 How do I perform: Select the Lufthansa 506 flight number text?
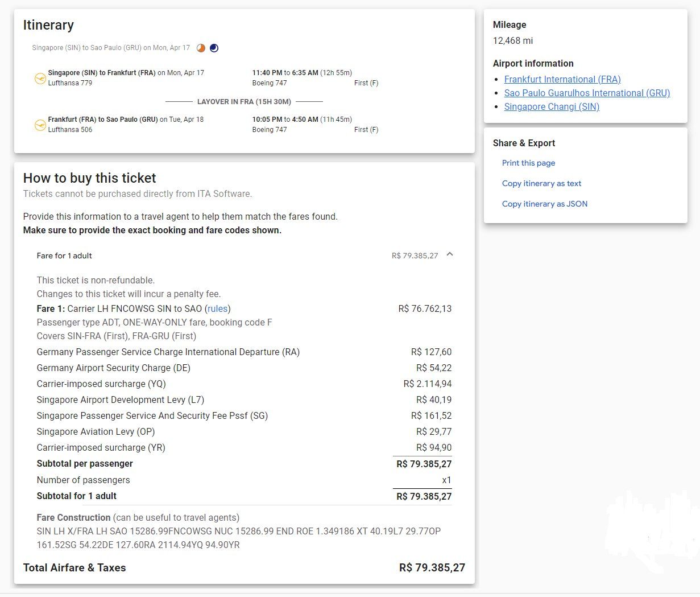click(70, 130)
